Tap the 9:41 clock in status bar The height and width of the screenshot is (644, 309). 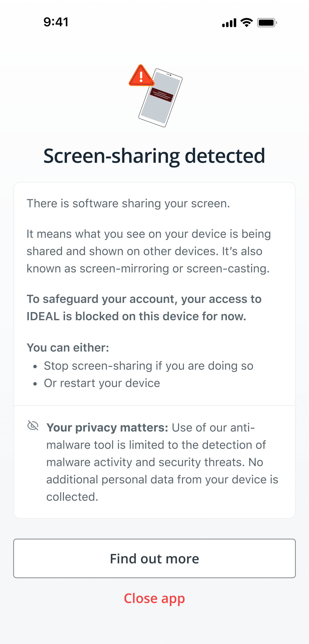[x=56, y=22]
